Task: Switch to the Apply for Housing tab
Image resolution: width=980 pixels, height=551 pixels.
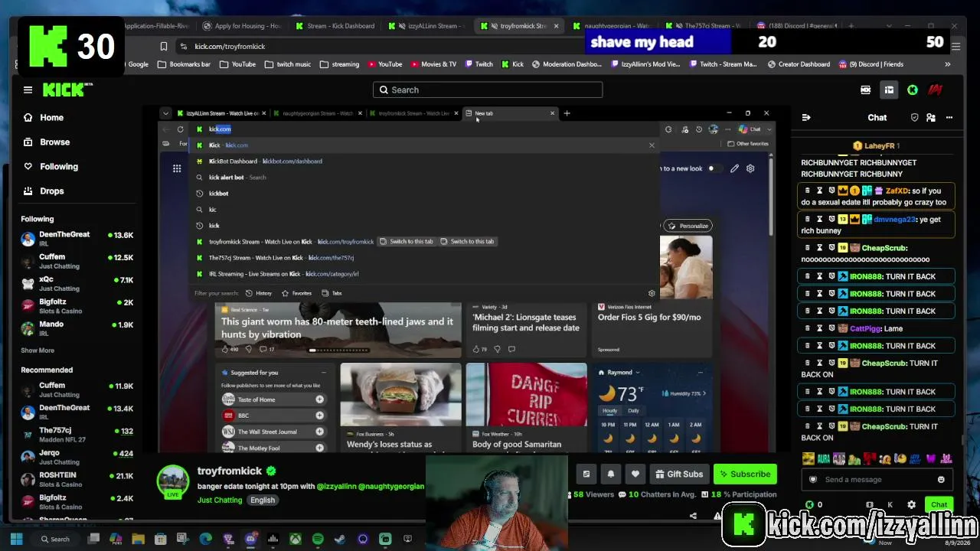Action: coord(242,26)
